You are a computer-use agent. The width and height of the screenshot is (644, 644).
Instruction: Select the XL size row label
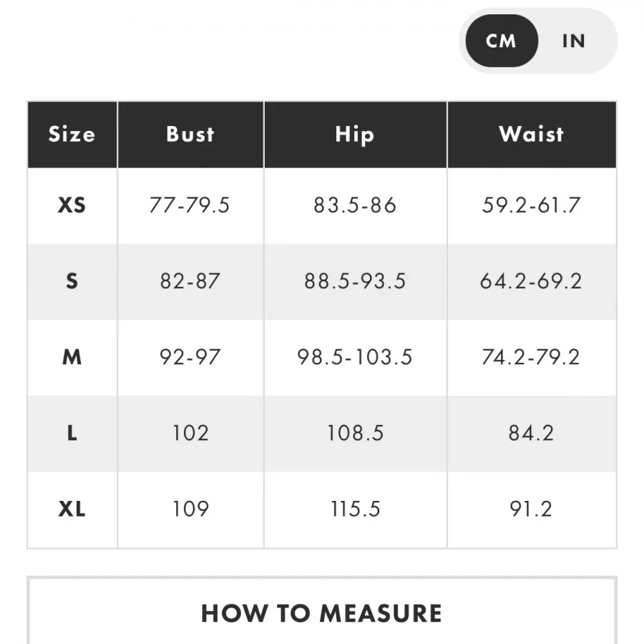click(x=72, y=509)
